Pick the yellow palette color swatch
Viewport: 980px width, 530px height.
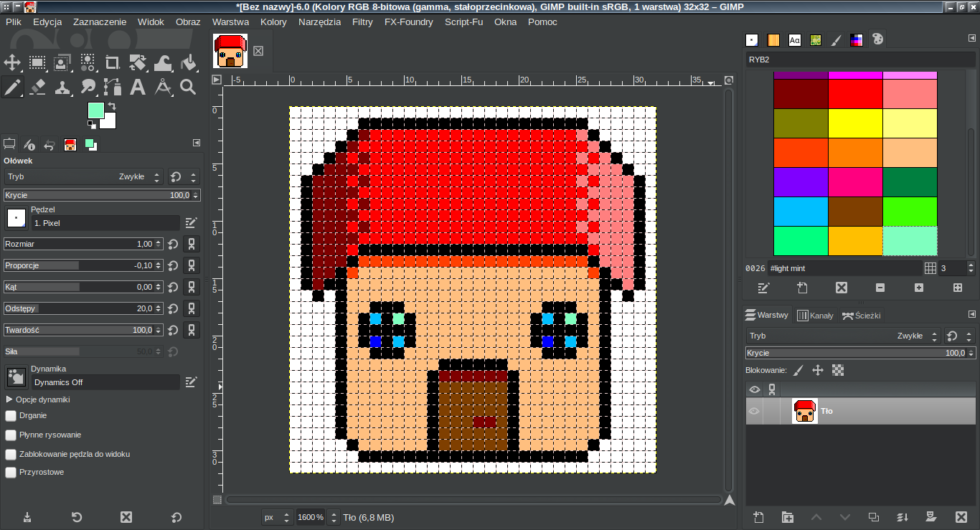pos(855,123)
